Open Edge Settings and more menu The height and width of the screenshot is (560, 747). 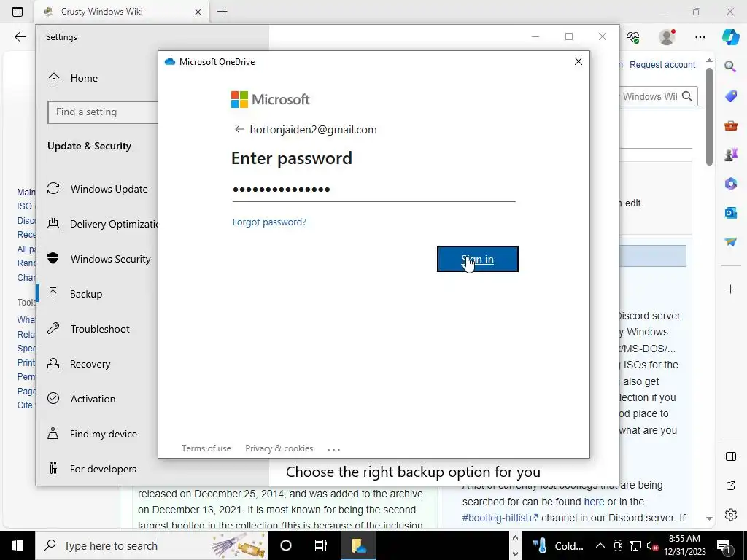700,37
